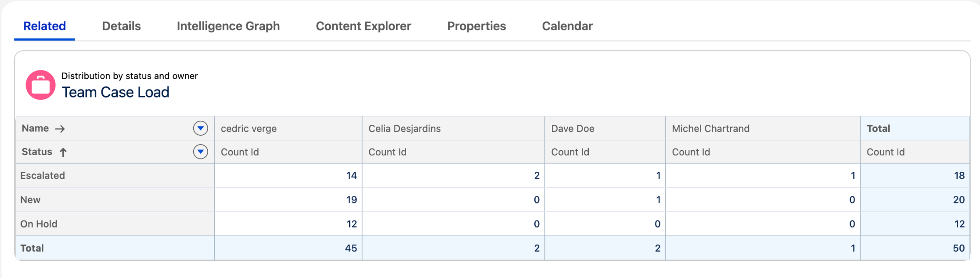The width and height of the screenshot is (980, 278).
Task: Click the cedric verge column header
Action: click(x=249, y=129)
